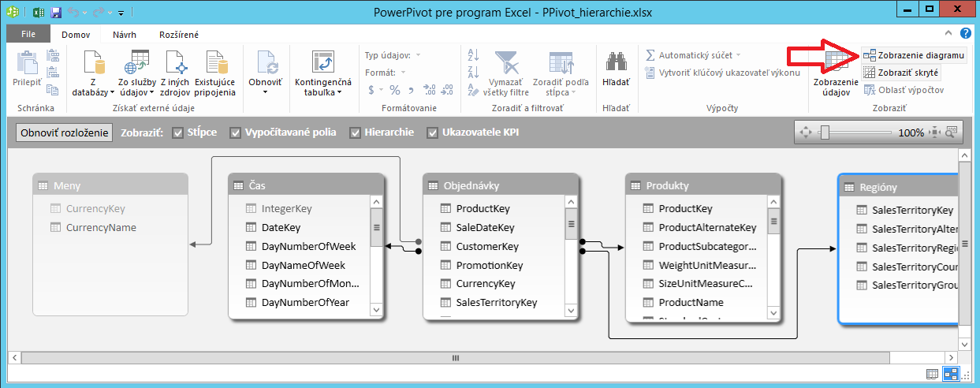Click Vytvoriť kľúčový ukazovateľ výkonu
The image size is (980, 388).
click(722, 73)
